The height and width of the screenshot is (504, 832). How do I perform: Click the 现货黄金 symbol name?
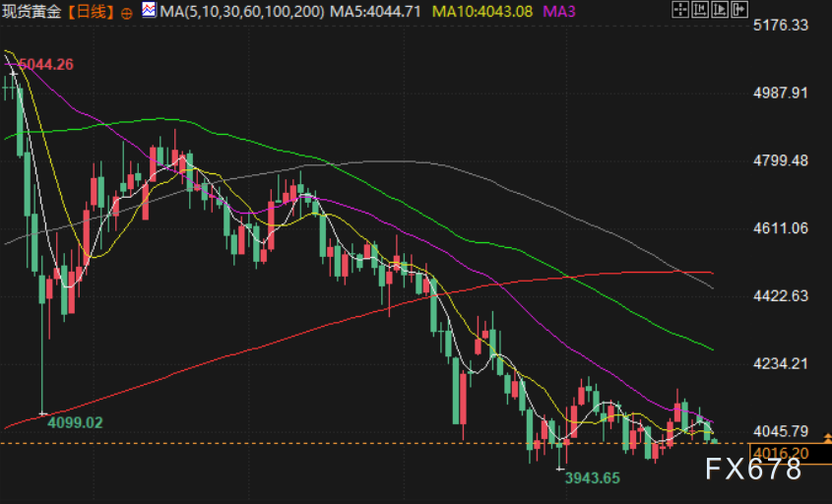(x=32, y=12)
